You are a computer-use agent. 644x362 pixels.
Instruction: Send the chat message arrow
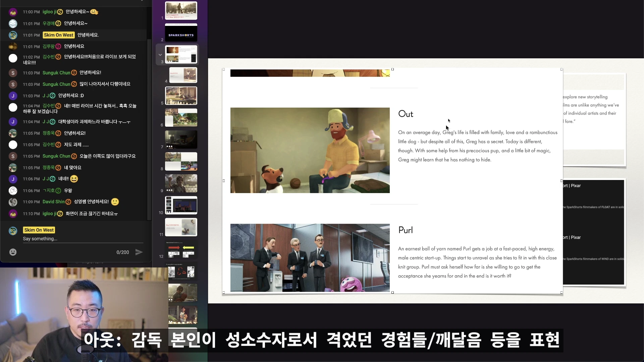tap(139, 252)
